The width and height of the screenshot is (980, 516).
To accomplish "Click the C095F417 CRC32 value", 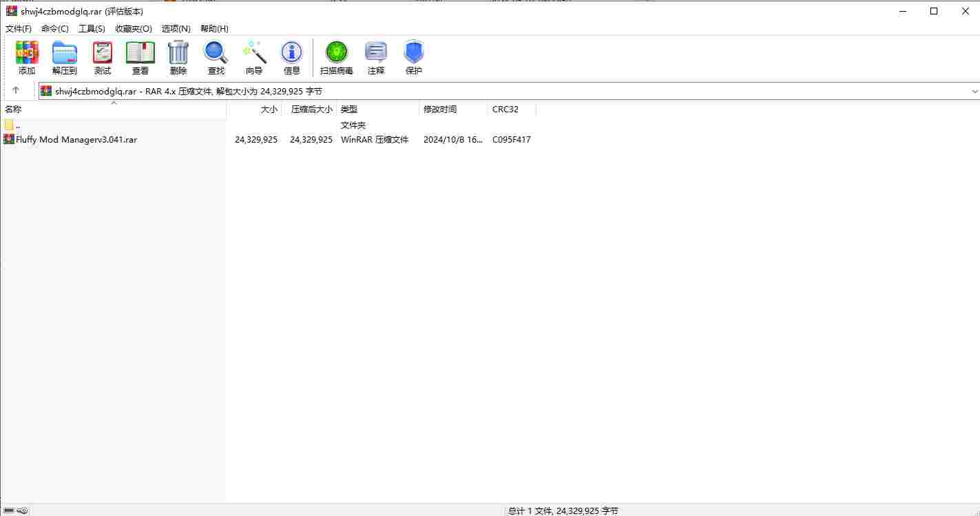I will (511, 139).
